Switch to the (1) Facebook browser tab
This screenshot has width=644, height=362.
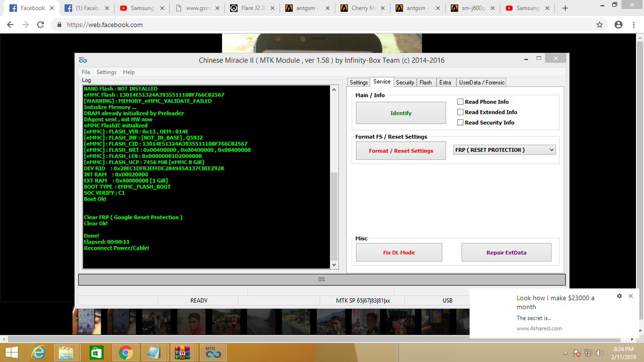(x=87, y=8)
